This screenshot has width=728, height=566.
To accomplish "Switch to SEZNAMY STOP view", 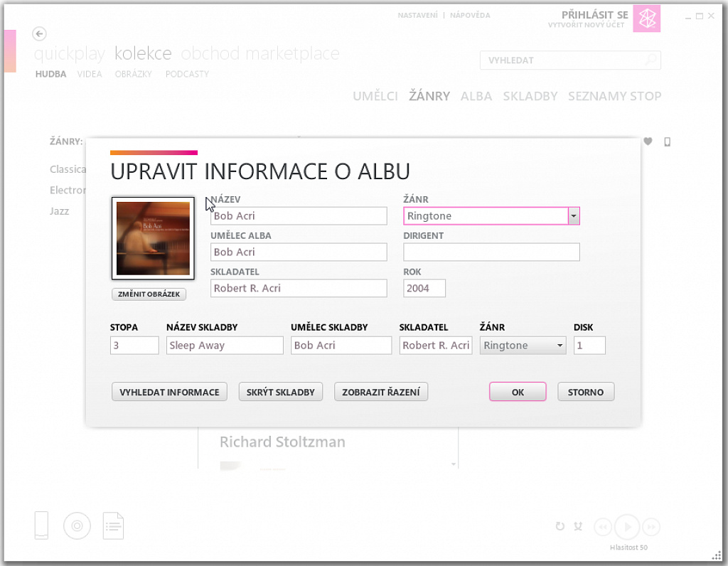I will (615, 96).
